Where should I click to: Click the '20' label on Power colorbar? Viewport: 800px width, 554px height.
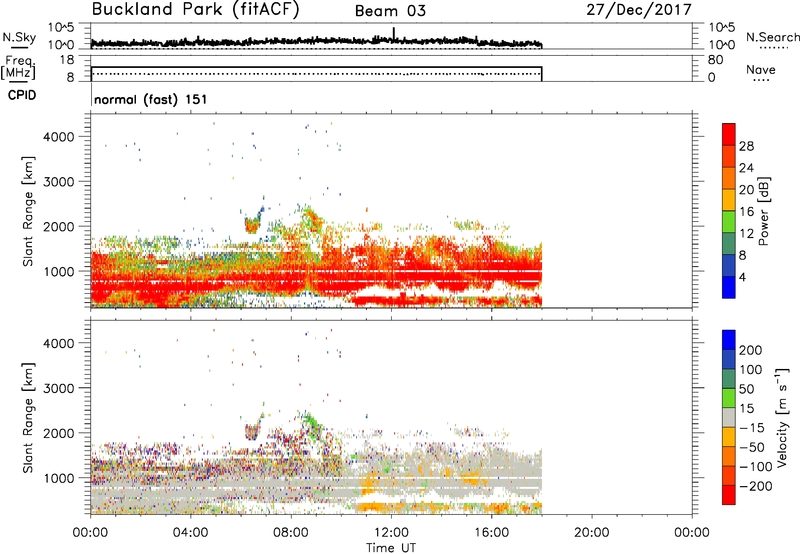pyautogui.click(x=746, y=190)
